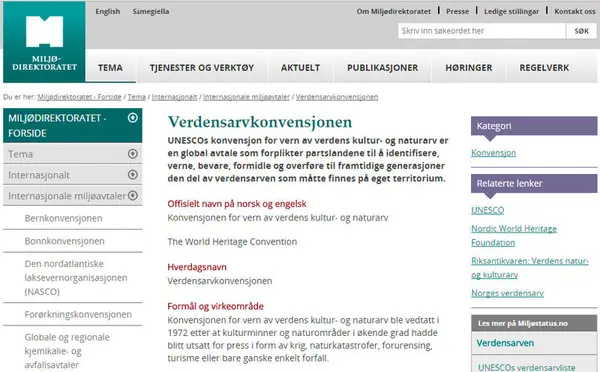Select HØRINGER in the main menu
The height and width of the screenshot is (372, 600).
point(469,68)
